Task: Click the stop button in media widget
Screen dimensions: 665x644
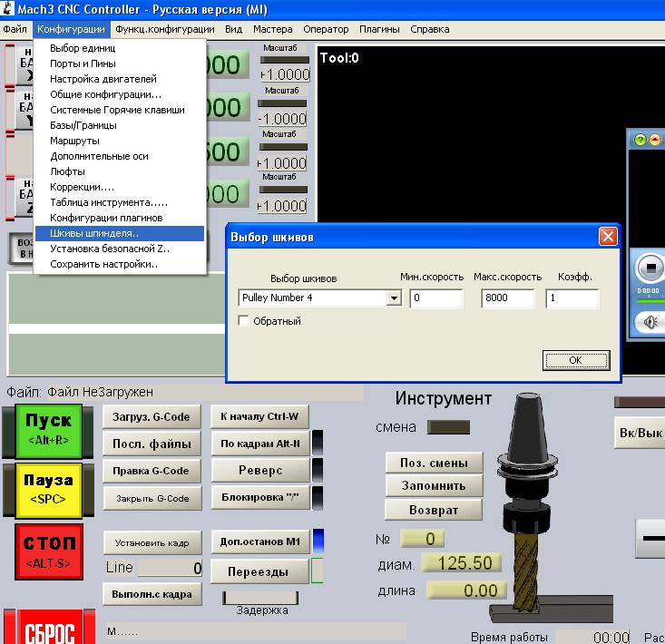Action: tap(650, 269)
